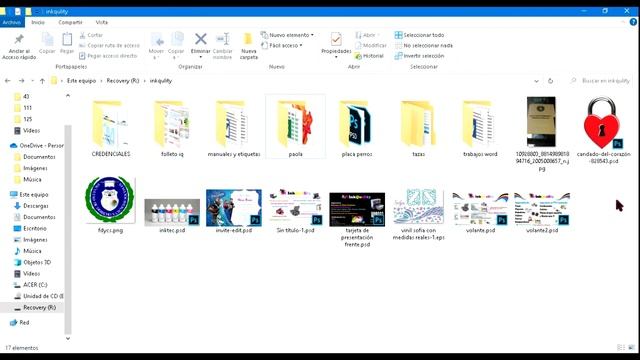Go forward with the right arrow
The image size is (640, 360).
[x=21, y=81]
